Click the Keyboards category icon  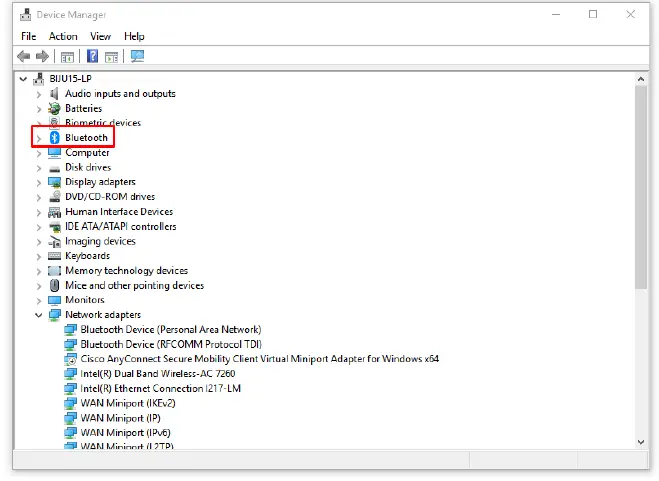point(54,256)
